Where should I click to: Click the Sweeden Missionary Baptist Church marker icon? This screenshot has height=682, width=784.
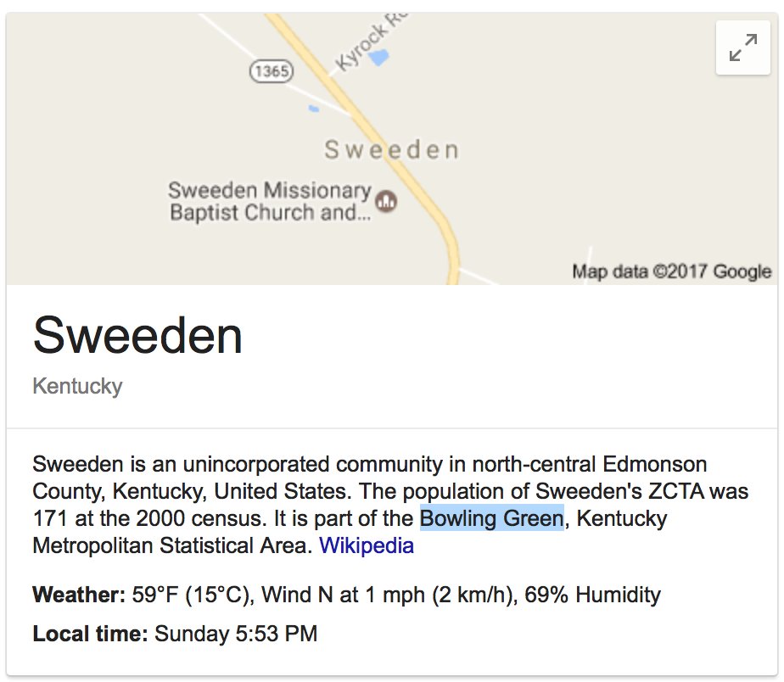click(x=387, y=202)
